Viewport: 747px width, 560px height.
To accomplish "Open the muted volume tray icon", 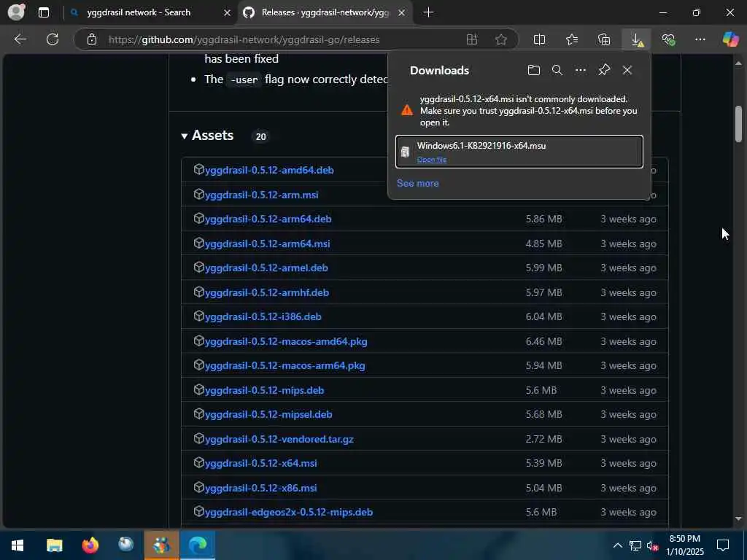I will point(652,545).
